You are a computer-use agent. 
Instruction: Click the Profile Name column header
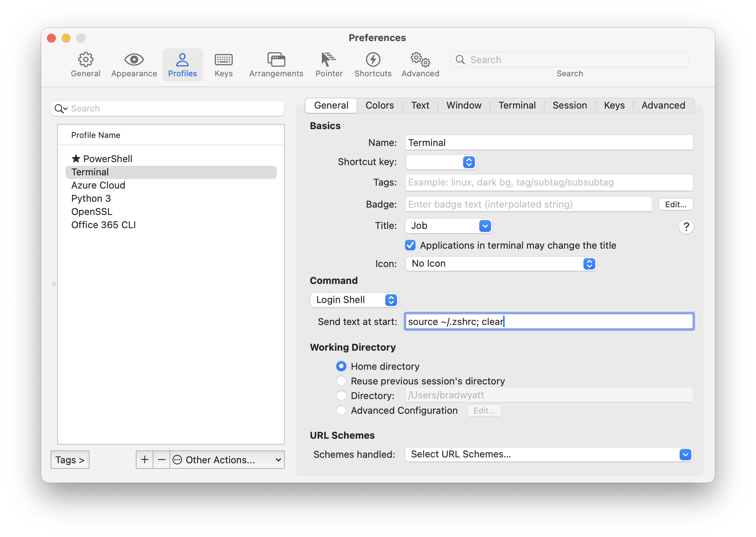point(171,135)
